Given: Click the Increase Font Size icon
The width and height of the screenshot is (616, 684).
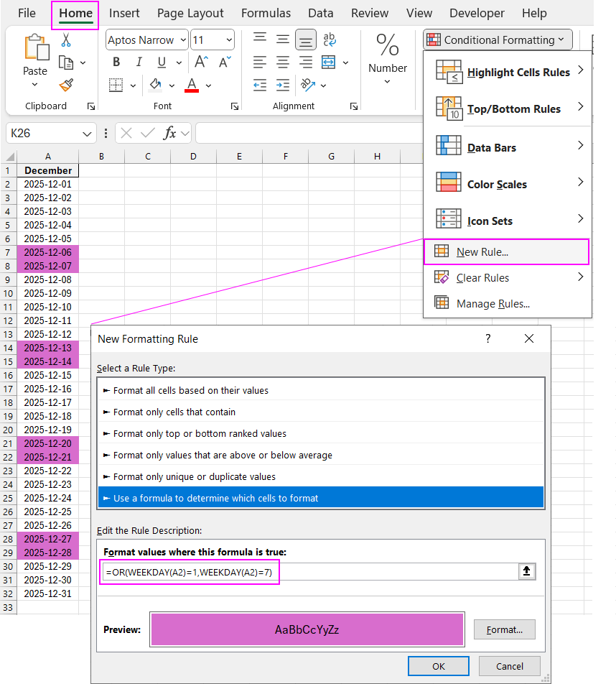Looking at the screenshot, I should 202,63.
